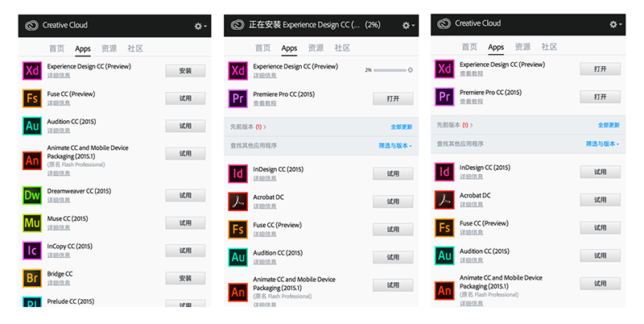
Task: Click Fuse CC (Preview) icon in the leftmost panel
Action: coord(32,98)
